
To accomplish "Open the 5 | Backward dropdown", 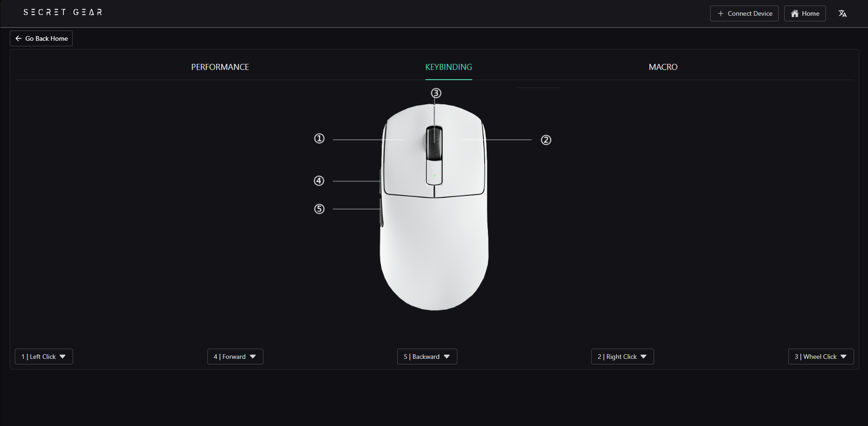I will click(x=427, y=357).
